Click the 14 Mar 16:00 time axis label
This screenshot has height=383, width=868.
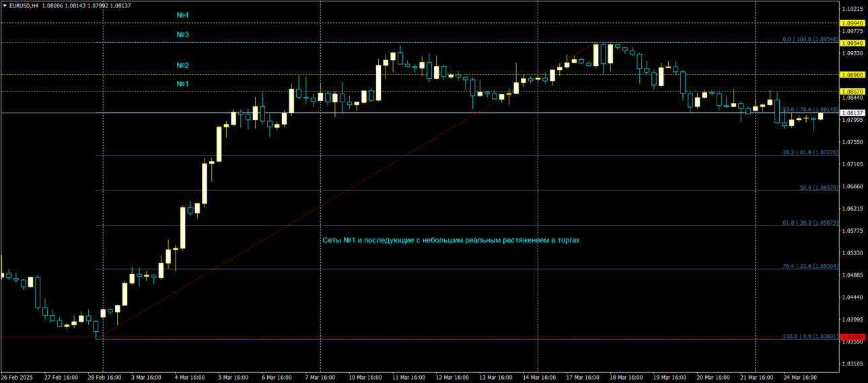(539, 378)
